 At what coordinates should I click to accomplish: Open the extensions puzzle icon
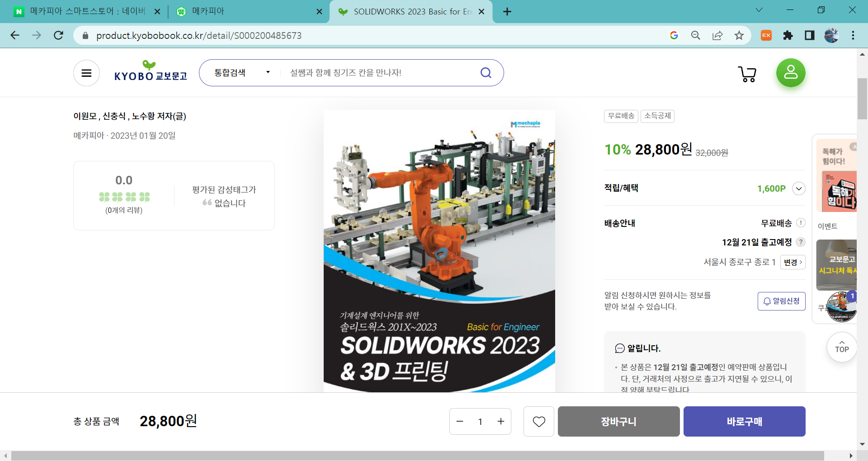tap(788, 35)
